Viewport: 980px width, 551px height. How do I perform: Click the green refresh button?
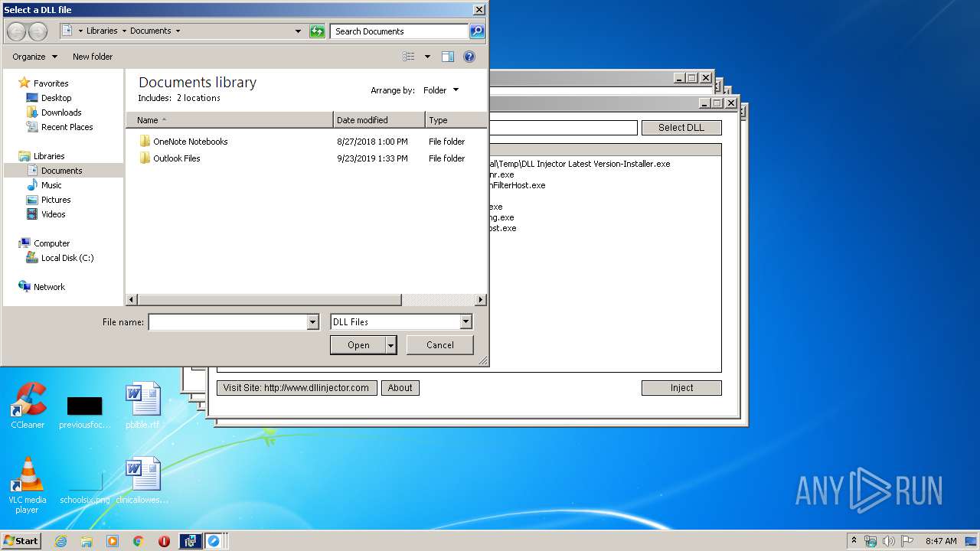click(317, 31)
